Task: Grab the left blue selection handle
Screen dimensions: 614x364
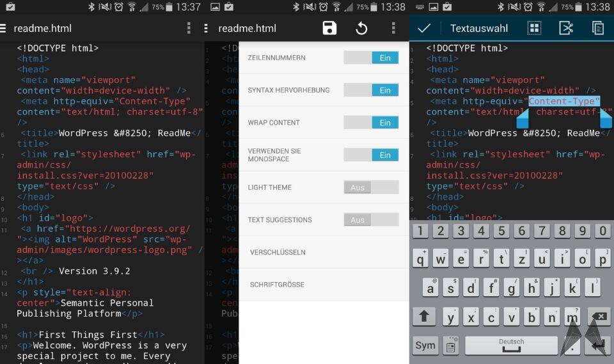Action: point(523,119)
